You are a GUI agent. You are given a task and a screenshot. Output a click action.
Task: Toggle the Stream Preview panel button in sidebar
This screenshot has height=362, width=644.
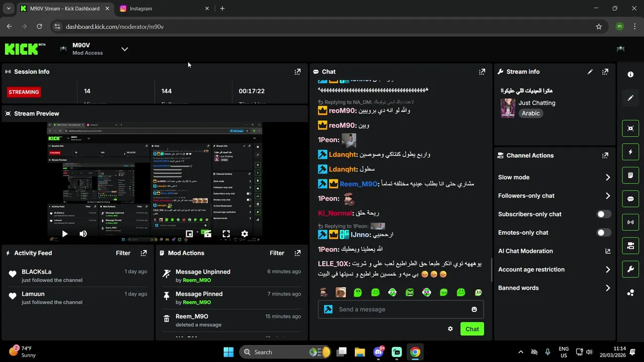630,128
